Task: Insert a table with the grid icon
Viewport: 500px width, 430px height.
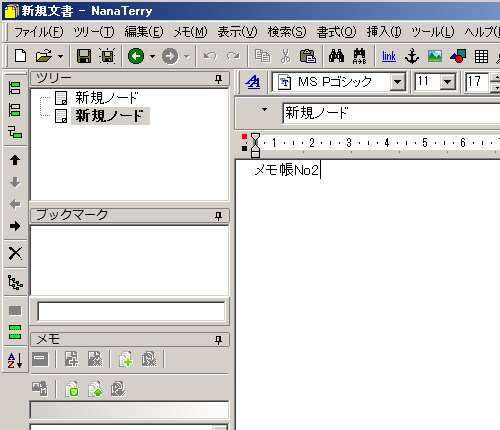Action: point(481,56)
